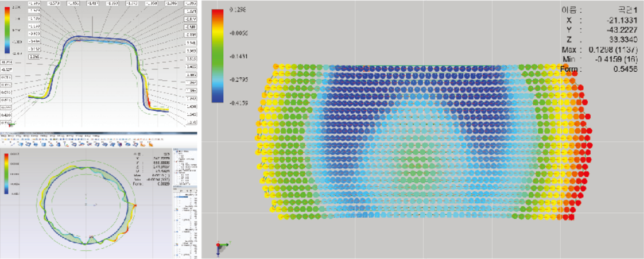Click the red marker on the roundness circle
Screen dimensions: 644x259
pos(135,204)
